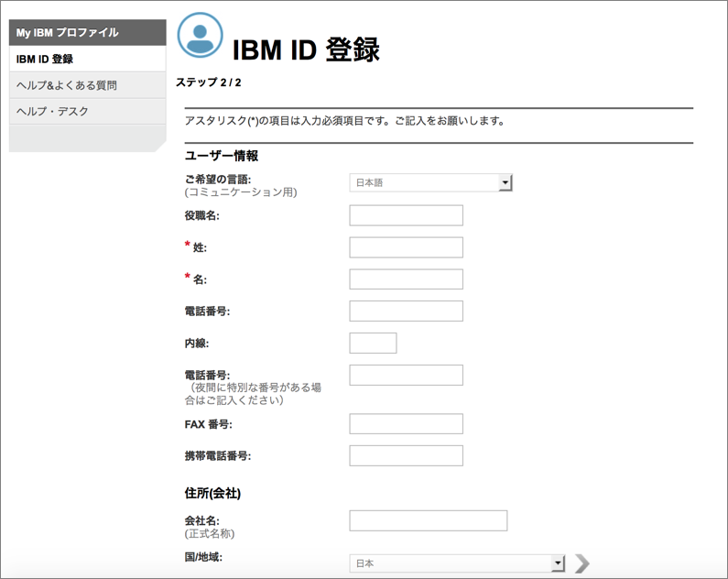Click the 内線 extension input field
Screen dimensions: 728x579
(x=373, y=344)
